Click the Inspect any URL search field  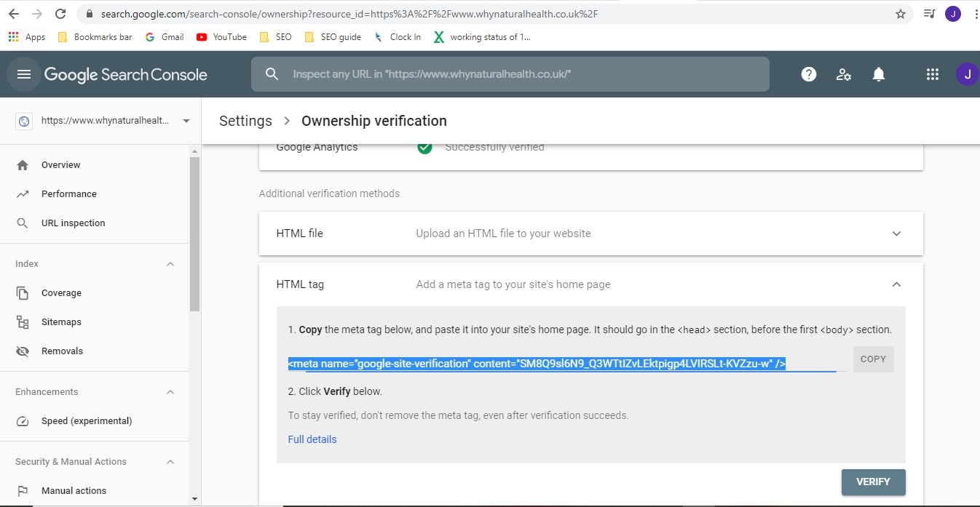[x=510, y=73]
